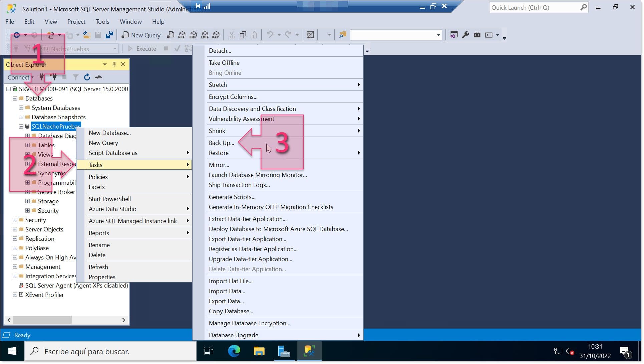Click the XMLA query icon
Screen dimensions: 644x364
(205, 35)
